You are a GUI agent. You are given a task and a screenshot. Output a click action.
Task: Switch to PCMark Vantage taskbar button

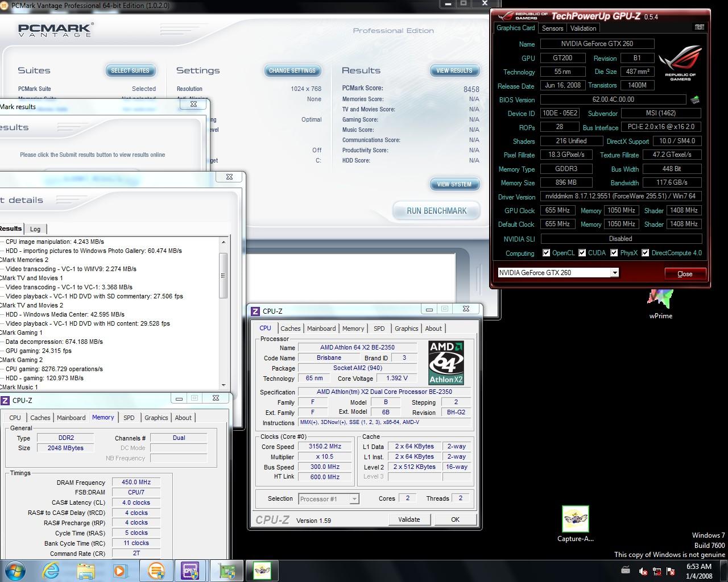click(x=156, y=571)
